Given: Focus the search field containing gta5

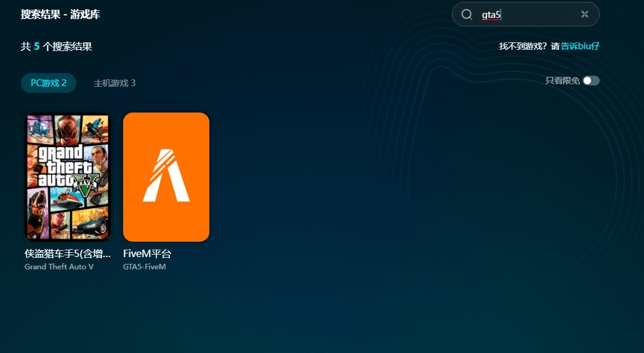Looking at the screenshot, I should (526, 14).
